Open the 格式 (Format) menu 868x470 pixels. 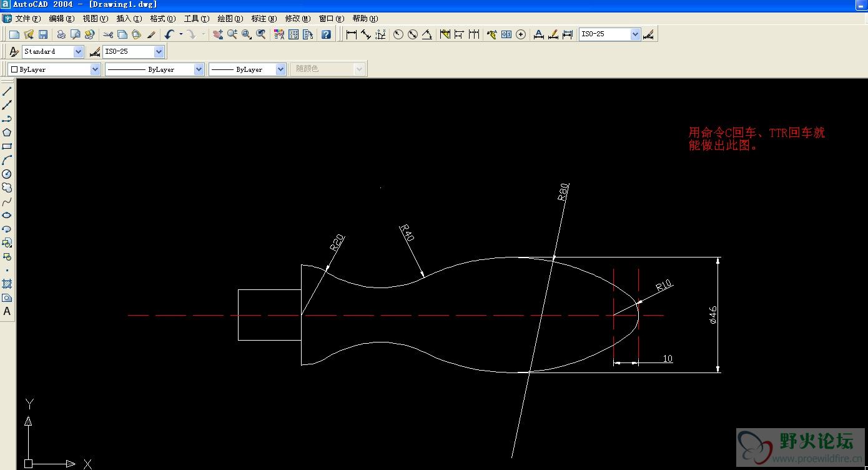162,19
